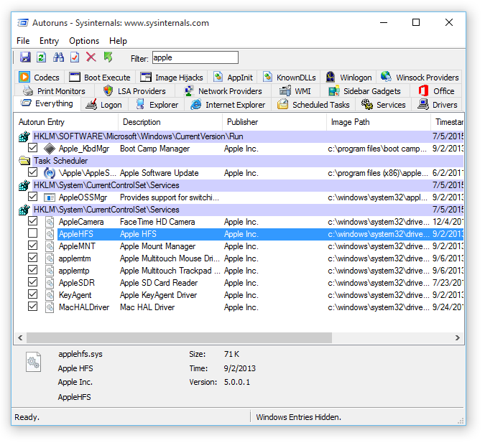Click the Apple_KbdMgr diamond icon
This screenshot has height=448, width=485.
[50, 149]
